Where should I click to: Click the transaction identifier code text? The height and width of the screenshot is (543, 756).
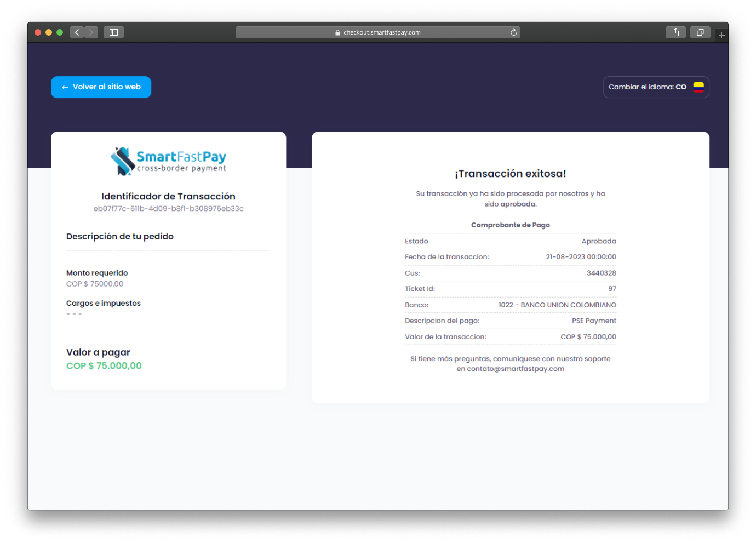coord(168,209)
